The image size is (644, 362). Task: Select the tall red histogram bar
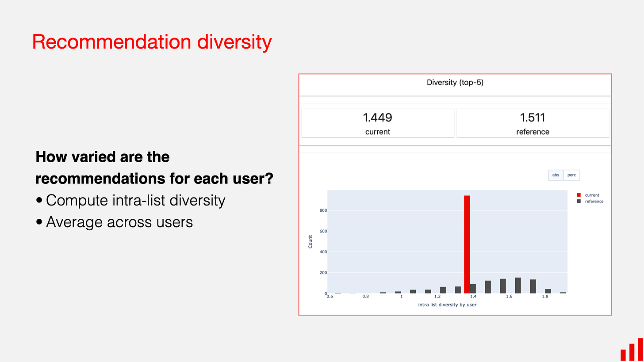pos(467,243)
